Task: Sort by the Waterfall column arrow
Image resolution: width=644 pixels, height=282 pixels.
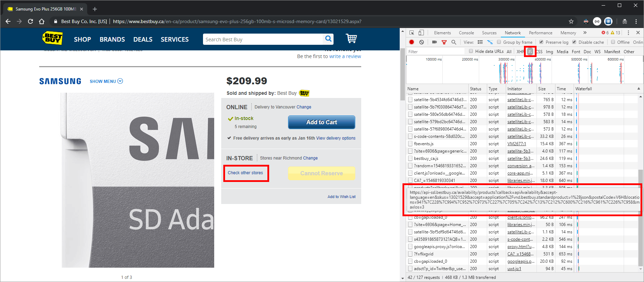Action: [639, 89]
